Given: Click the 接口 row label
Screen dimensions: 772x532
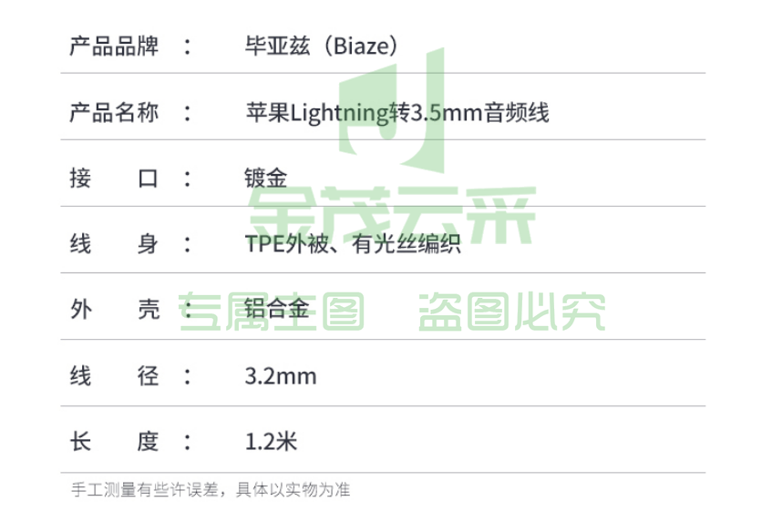Looking at the screenshot, I should point(114,179).
